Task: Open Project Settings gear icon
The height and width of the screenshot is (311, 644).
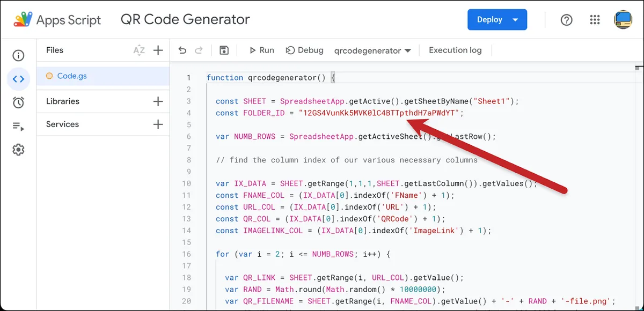Action: (18, 150)
